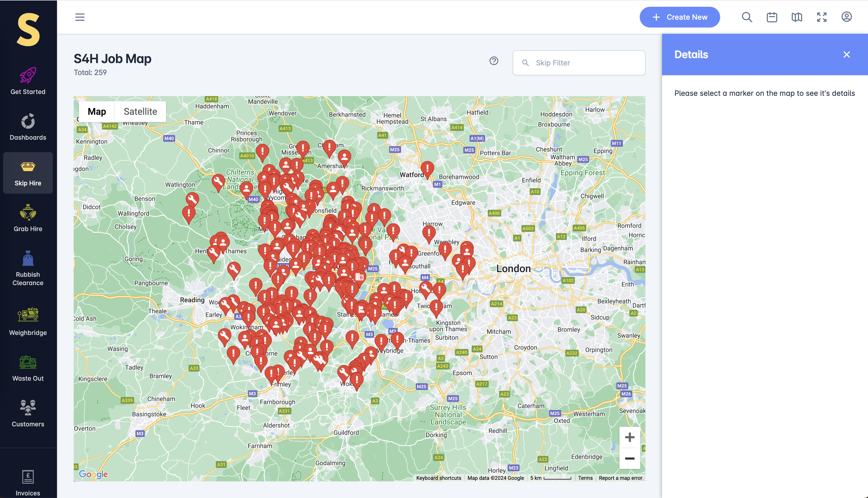
Task: Close the Details panel
Action: 846,55
